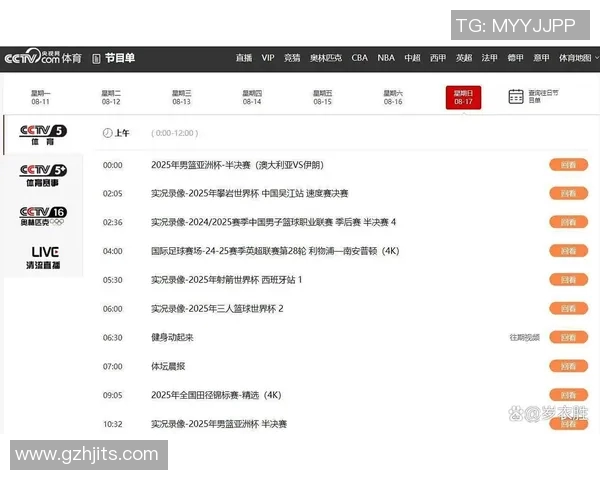This screenshot has width=600, height=480.
Task: Open the 直播 menu item
Action: [243, 58]
